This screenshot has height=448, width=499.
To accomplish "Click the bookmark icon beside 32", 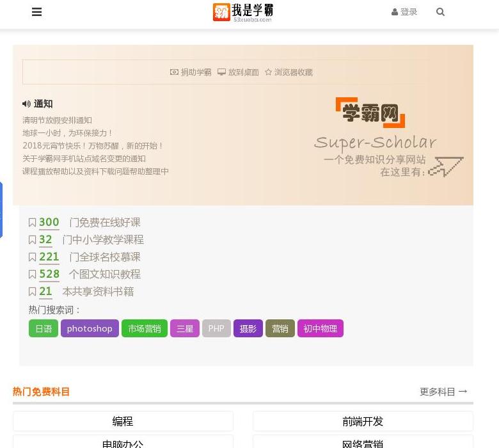I will coord(32,240).
